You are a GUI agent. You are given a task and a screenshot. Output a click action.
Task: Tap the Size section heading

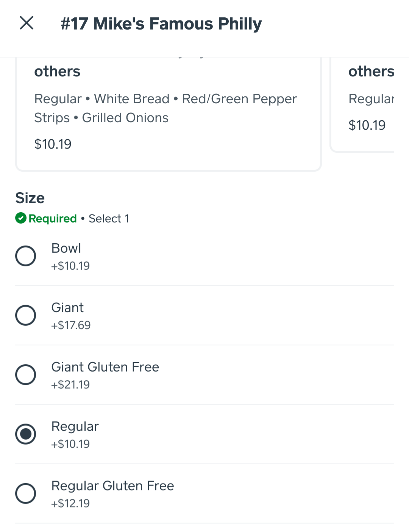30,198
